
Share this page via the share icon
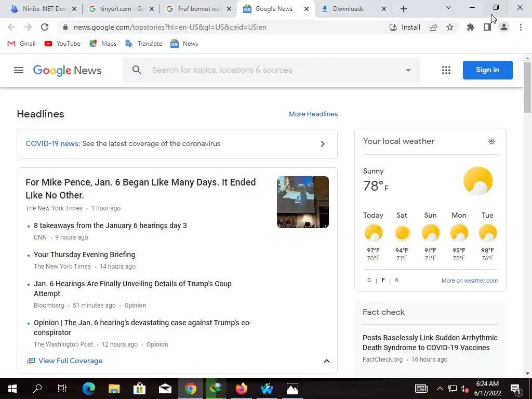pyautogui.click(x=433, y=27)
